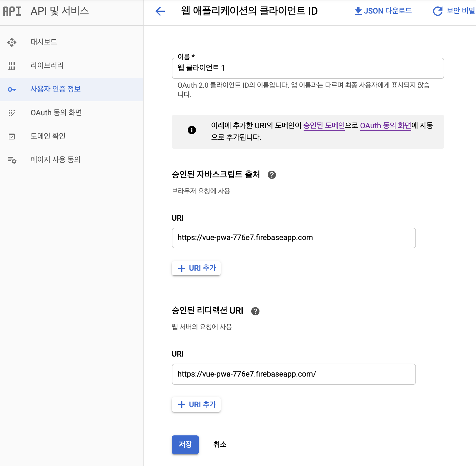Click the page usage agreements settings icon
The width and height of the screenshot is (476, 466).
(12, 160)
